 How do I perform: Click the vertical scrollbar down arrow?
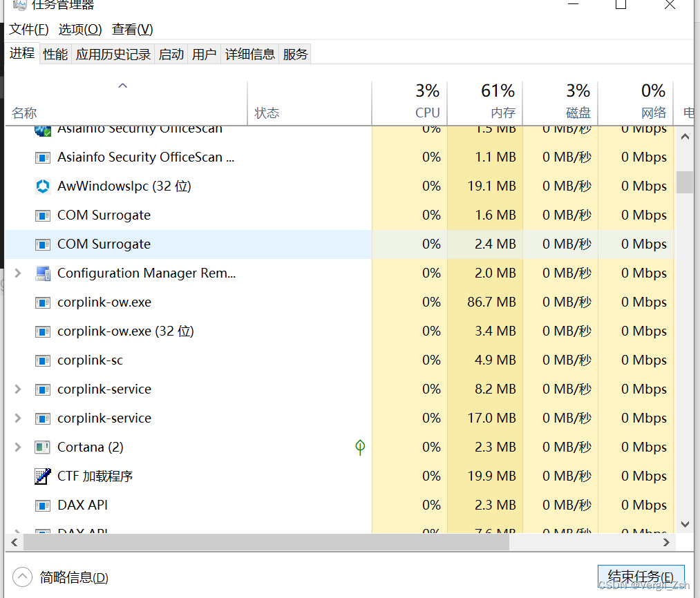685,524
